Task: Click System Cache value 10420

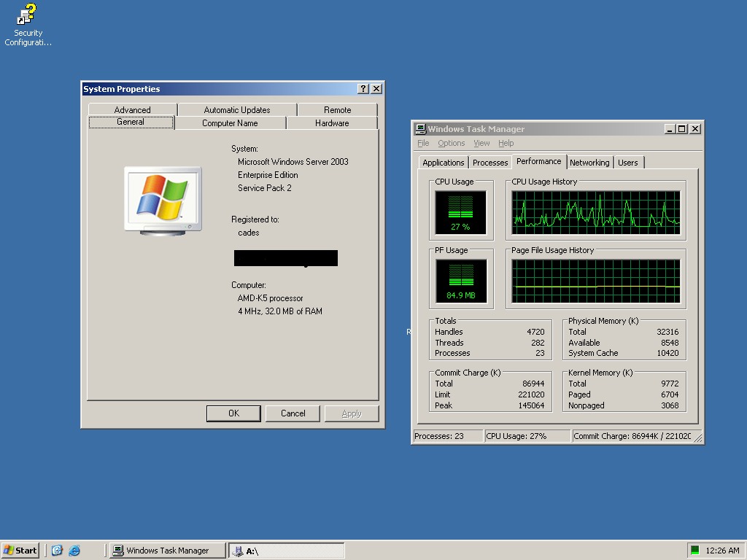Action: tap(667, 353)
